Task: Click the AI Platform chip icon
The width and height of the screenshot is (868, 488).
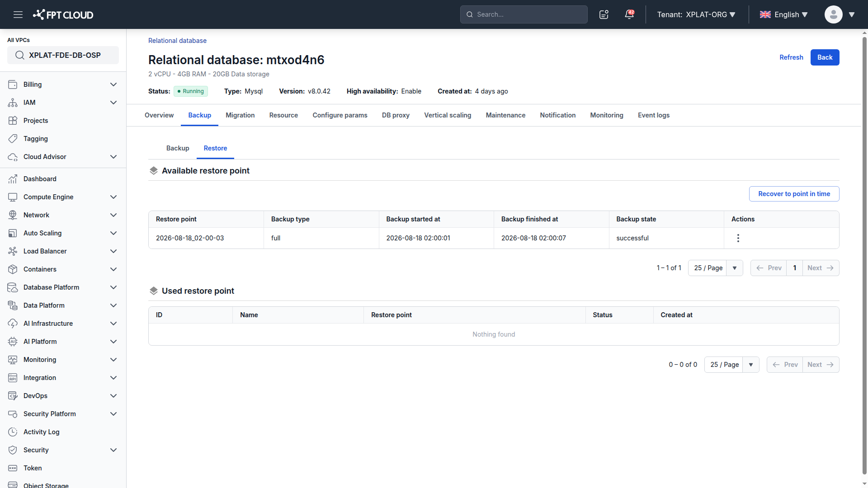Action: coord(13,342)
